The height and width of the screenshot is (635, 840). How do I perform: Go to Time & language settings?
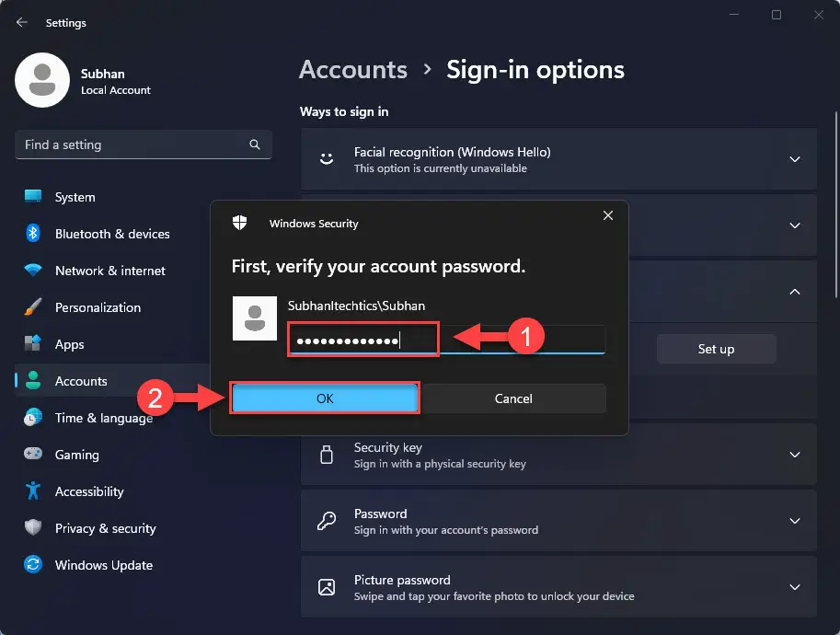click(103, 418)
